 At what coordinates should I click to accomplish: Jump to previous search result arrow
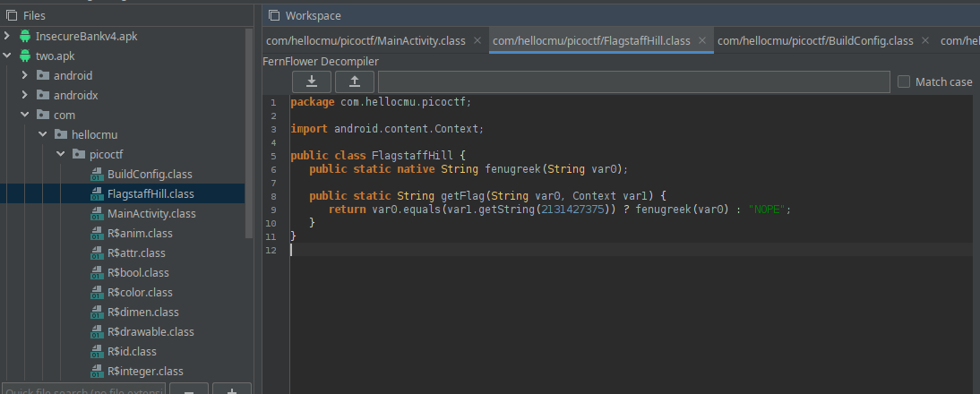coord(355,81)
